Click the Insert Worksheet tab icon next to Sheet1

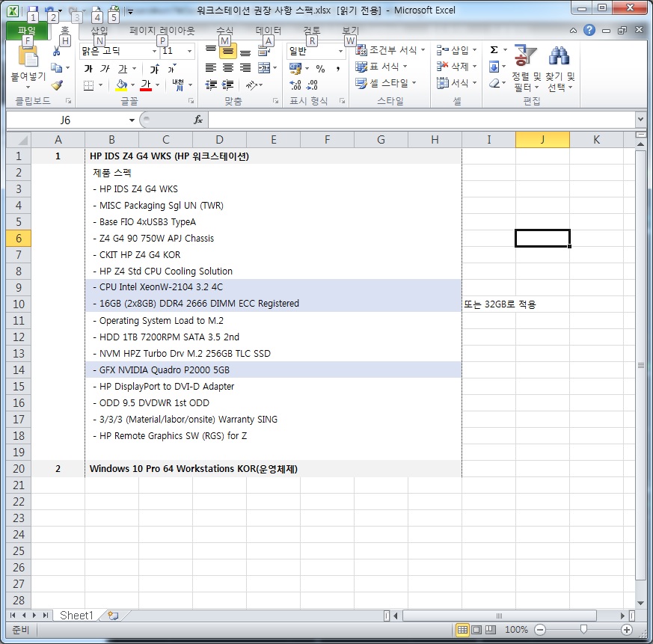(112, 616)
